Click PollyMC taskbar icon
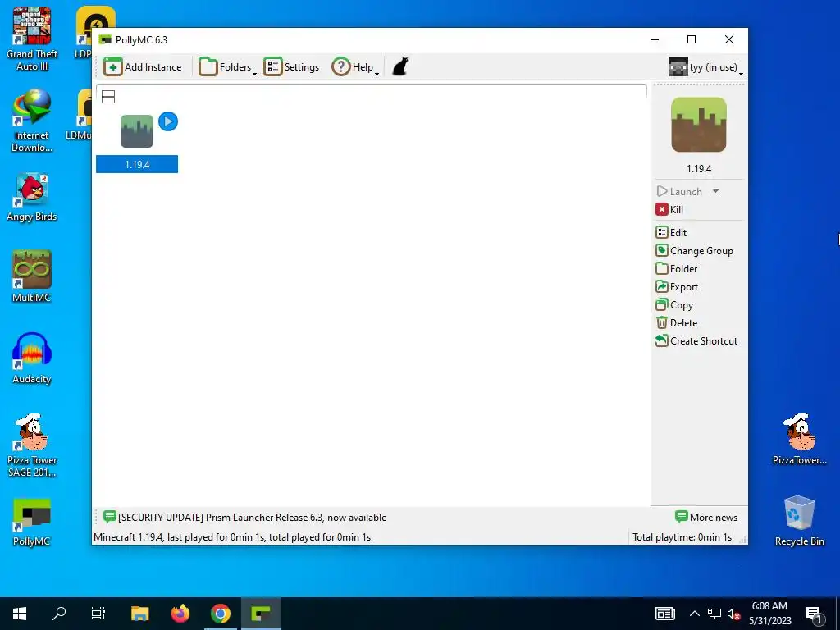This screenshot has height=630, width=840. click(261, 614)
